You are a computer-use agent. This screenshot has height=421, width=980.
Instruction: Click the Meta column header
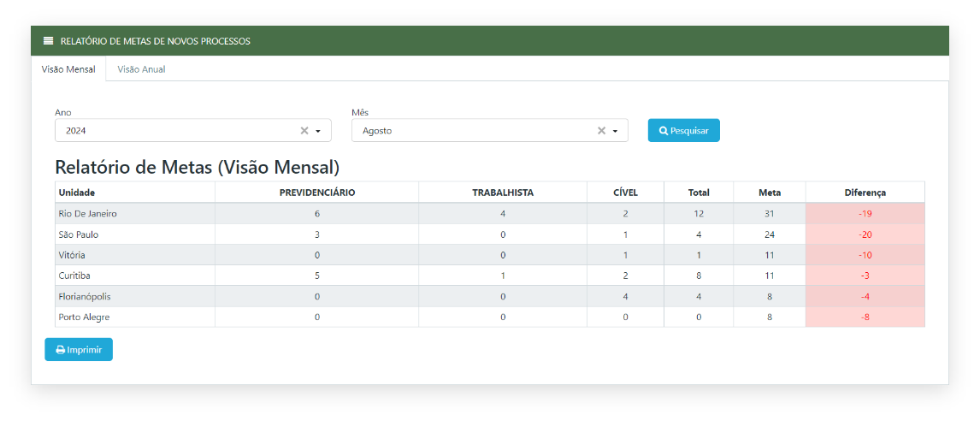pos(769,193)
